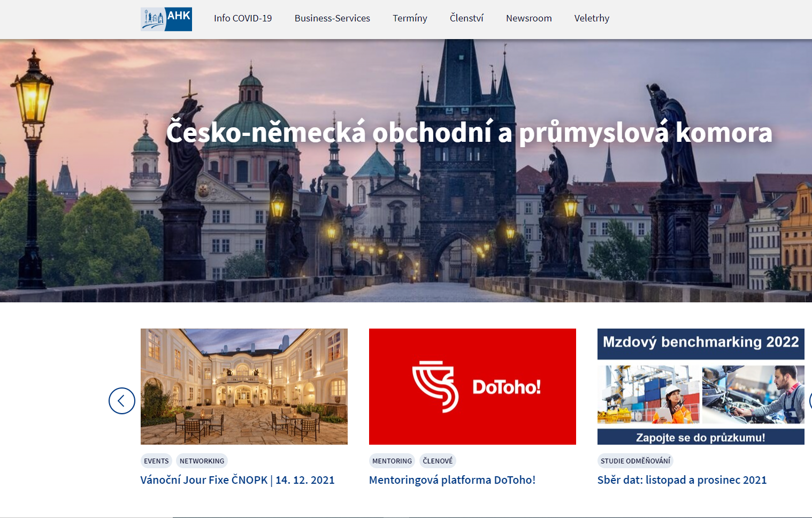812x518 pixels.
Task: Select the ČLENOVÉ tag
Action: tap(438, 461)
